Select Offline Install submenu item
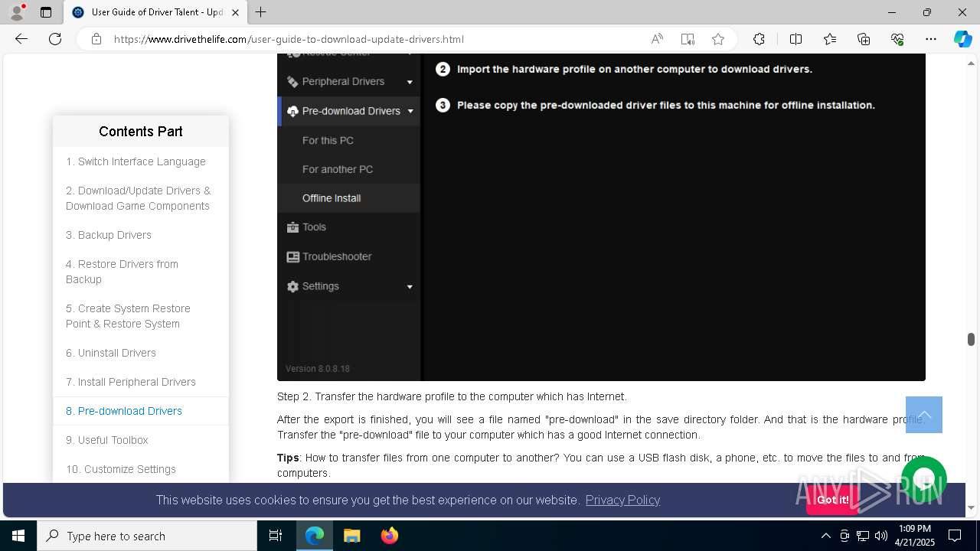Image resolution: width=980 pixels, height=551 pixels. (x=332, y=198)
